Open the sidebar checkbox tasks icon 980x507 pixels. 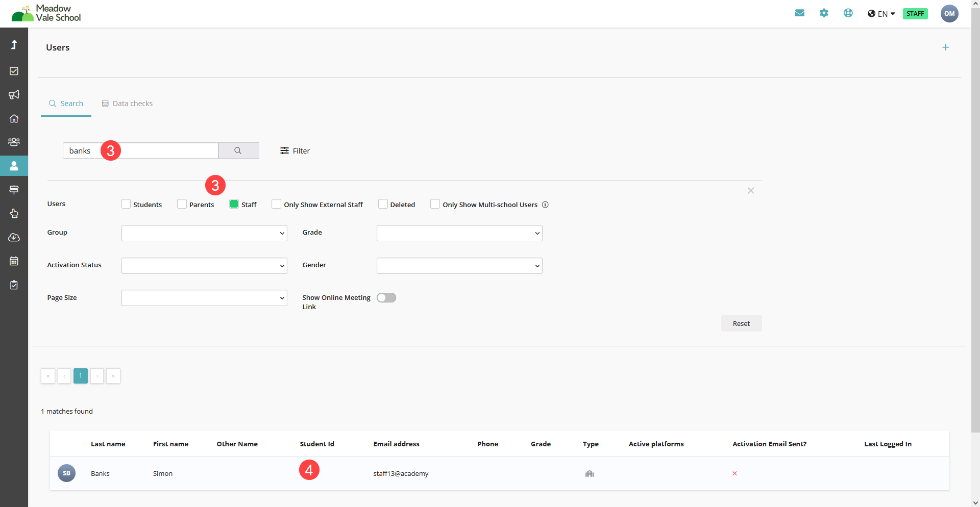[14, 71]
